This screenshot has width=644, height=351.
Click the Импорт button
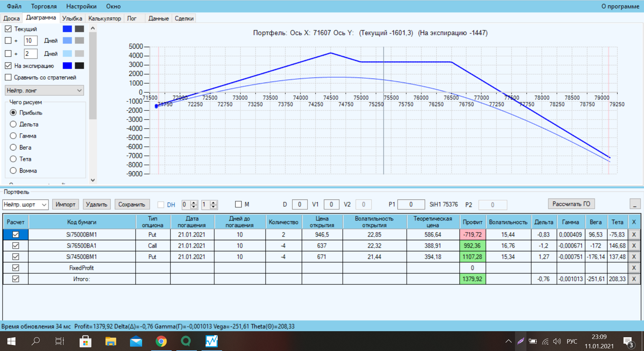[x=66, y=204]
